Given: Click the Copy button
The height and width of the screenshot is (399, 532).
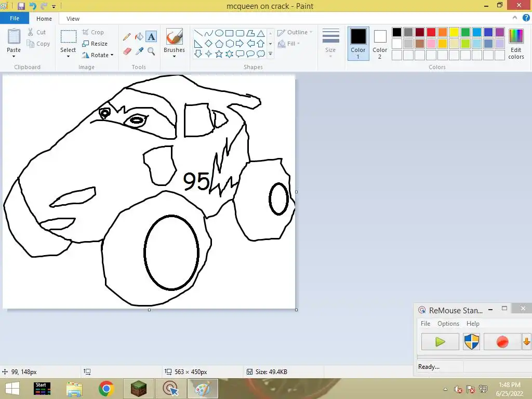Looking at the screenshot, I should (38, 44).
